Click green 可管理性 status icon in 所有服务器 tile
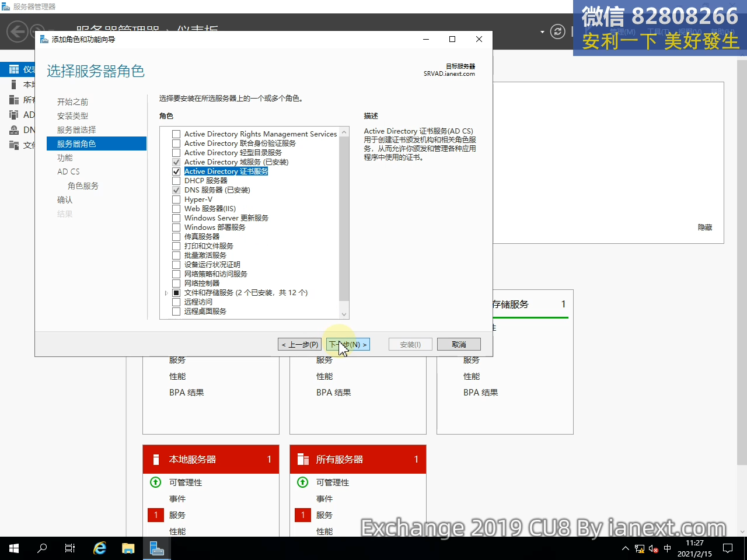Image resolution: width=747 pixels, height=560 pixels. [303, 482]
